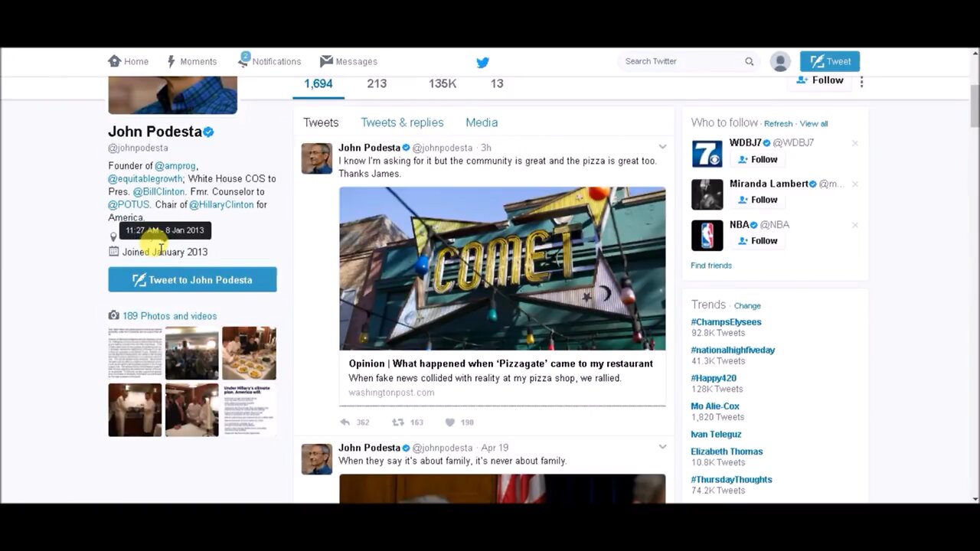Retweet the Comet tweet
This screenshot has width=980, height=551.
point(398,422)
